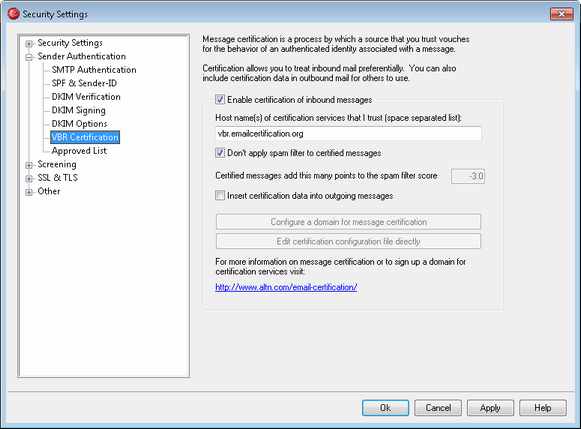Expand the Other tree node
This screenshot has width=581, height=429.
click(29, 192)
